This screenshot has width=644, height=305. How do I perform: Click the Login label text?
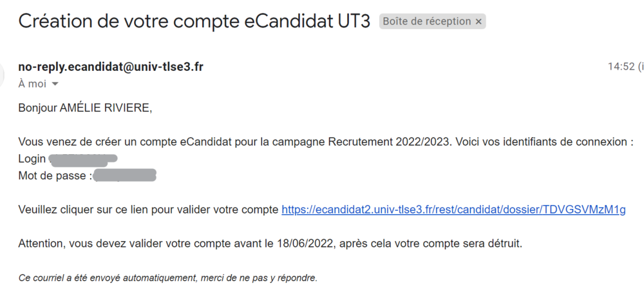tap(32, 159)
